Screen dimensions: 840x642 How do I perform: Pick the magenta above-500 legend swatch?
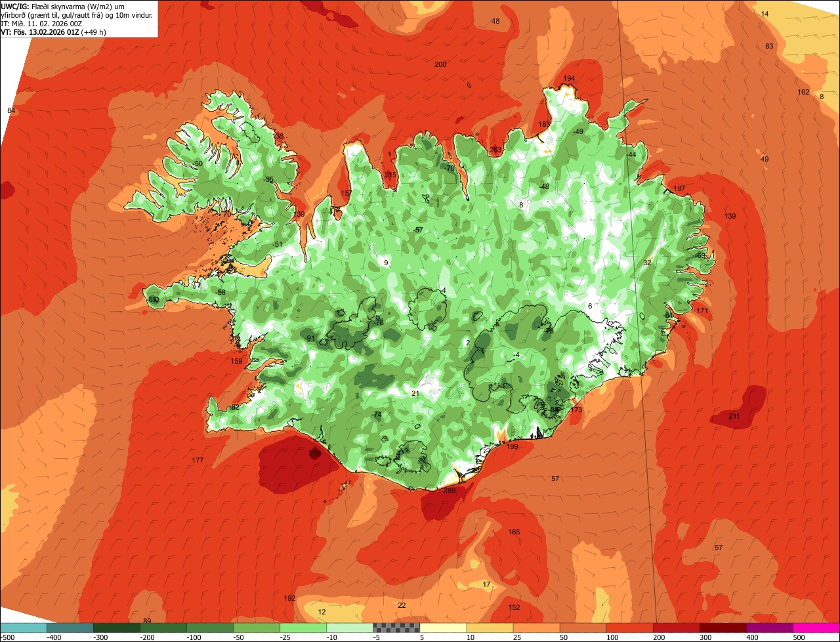pos(816,628)
